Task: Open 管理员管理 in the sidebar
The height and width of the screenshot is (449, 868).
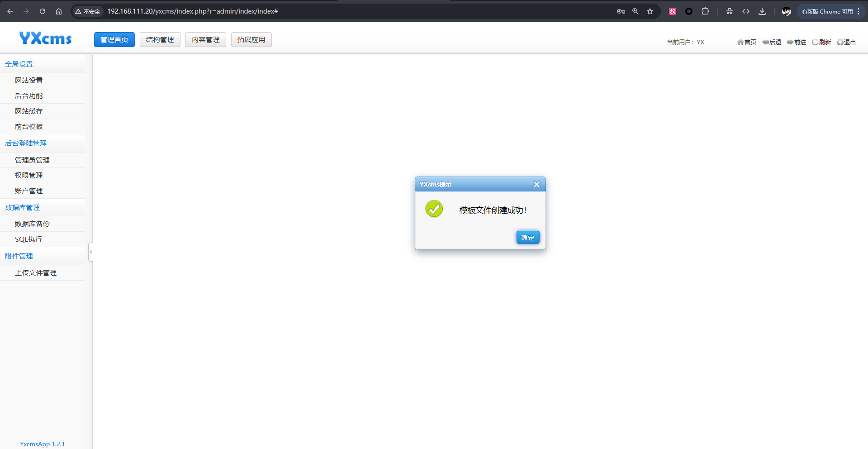Action: pyautogui.click(x=43, y=160)
